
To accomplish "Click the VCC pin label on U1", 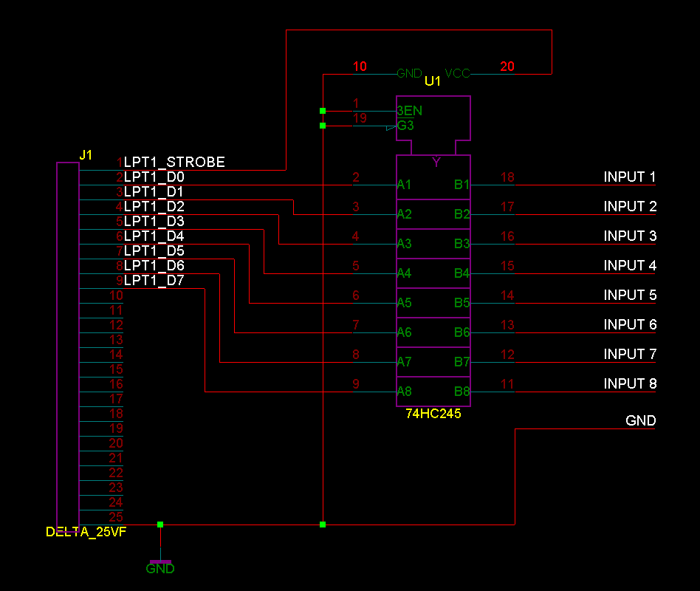I will coord(457,74).
